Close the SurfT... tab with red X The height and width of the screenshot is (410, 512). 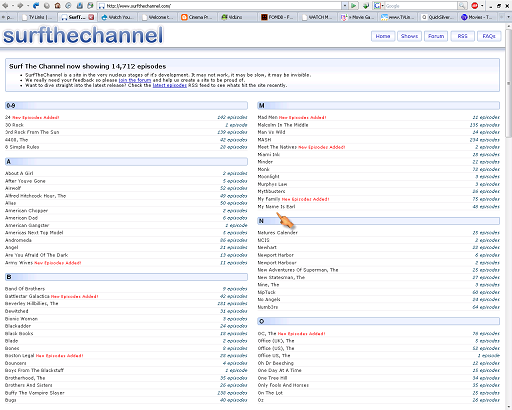point(91,17)
